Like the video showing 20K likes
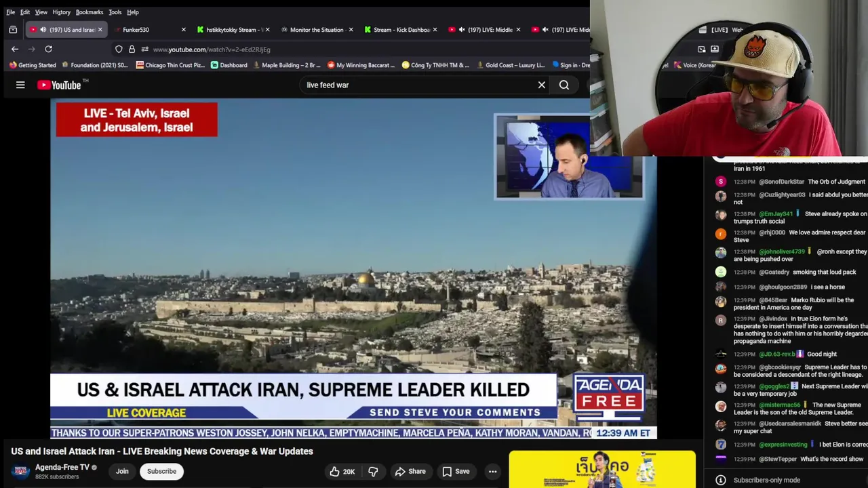Image resolution: width=868 pixels, height=488 pixels. pyautogui.click(x=342, y=471)
